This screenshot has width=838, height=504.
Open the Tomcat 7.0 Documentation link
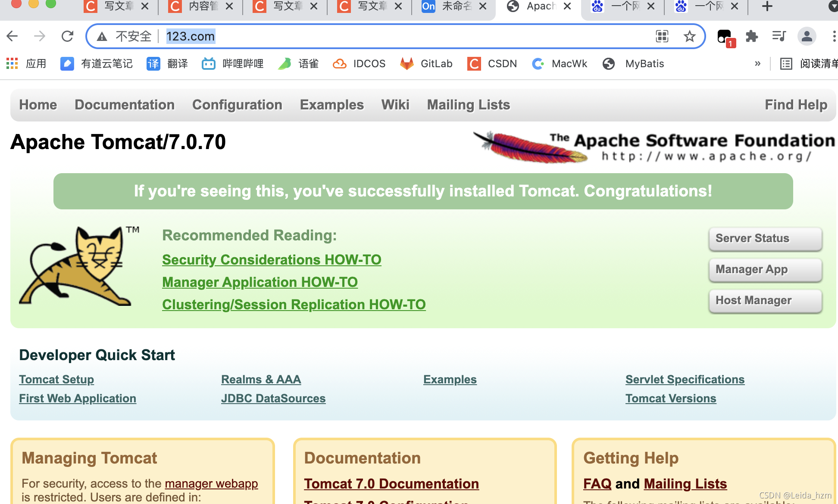tap(391, 484)
